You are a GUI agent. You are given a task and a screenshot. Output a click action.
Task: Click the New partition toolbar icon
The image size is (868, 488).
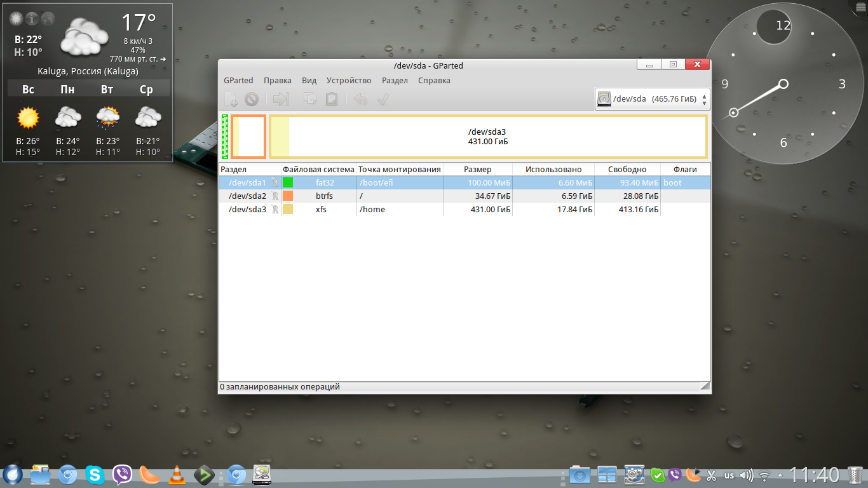click(x=231, y=99)
